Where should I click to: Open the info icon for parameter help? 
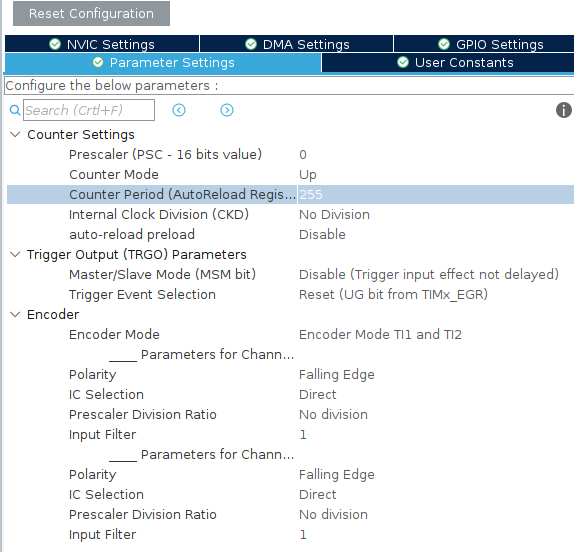(564, 110)
